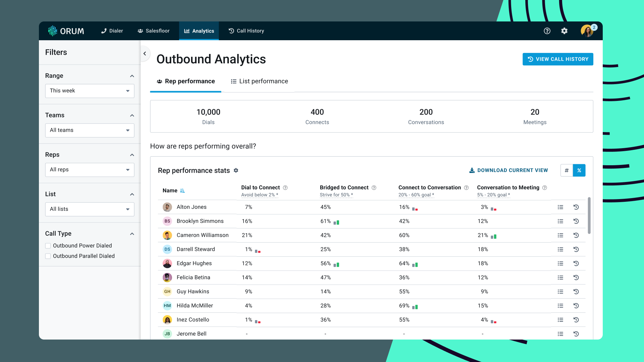The width and height of the screenshot is (644, 362).
Task: Open the All teams dropdown
Action: click(90, 130)
